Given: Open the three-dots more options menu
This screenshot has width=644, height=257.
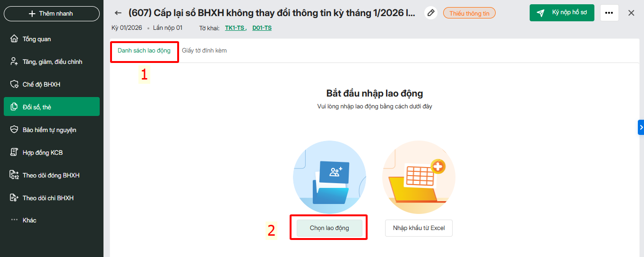Looking at the screenshot, I should (x=609, y=13).
